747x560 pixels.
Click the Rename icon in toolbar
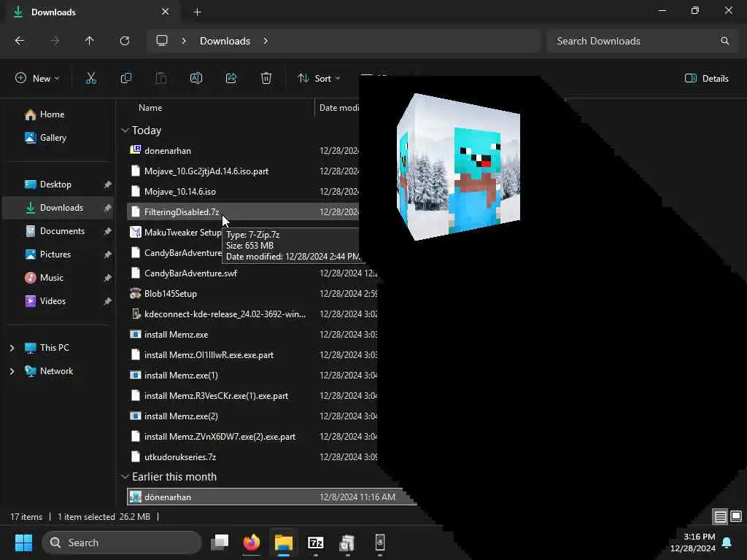pyautogui.click(x=196, y=78)
